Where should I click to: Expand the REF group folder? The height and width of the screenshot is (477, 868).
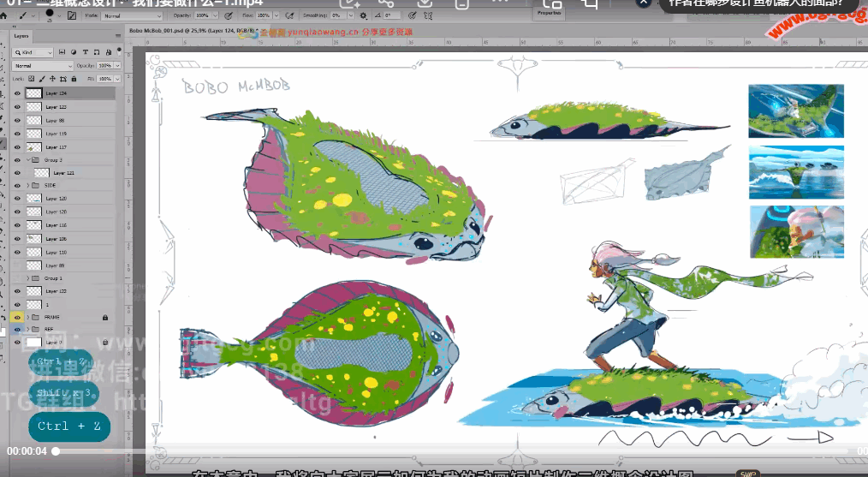(x=28, y=329)
